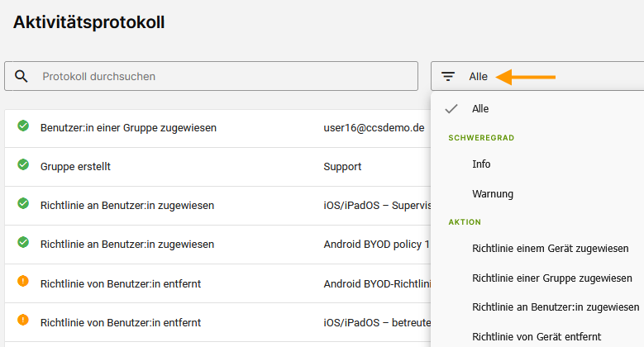
Task: Click the SCHWEREGRAD section label
Action: 481,138
